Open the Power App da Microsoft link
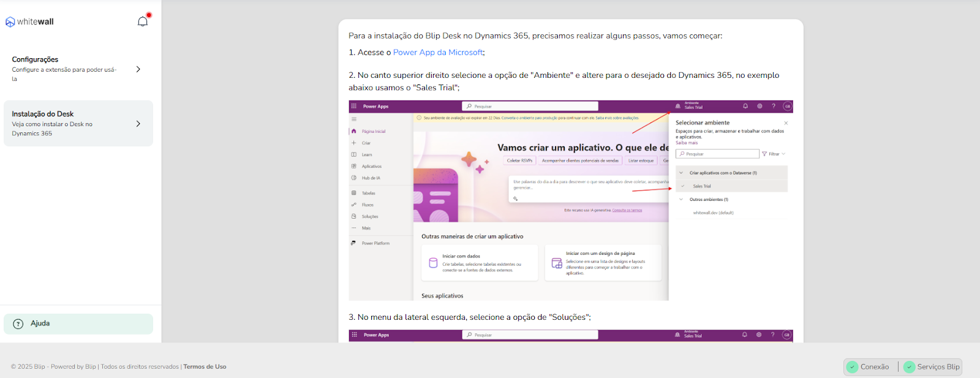980x378 pixels. click(437, 53)
